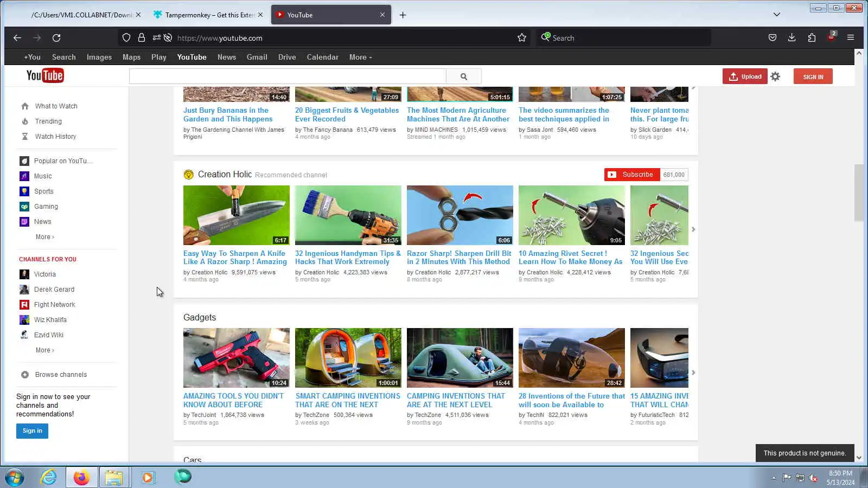Viewport: 868px width, 488px height.
Task: Open Firefox from the Windows taskbar
Action: point(81,477)
